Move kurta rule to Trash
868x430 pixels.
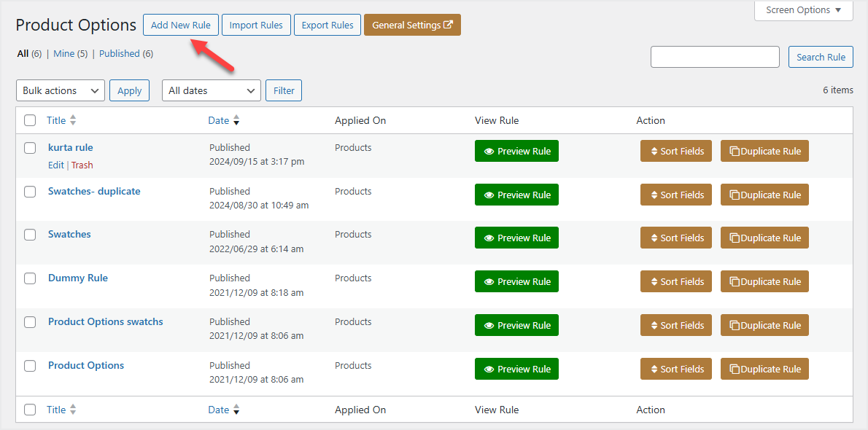click(x=82, y=165)
